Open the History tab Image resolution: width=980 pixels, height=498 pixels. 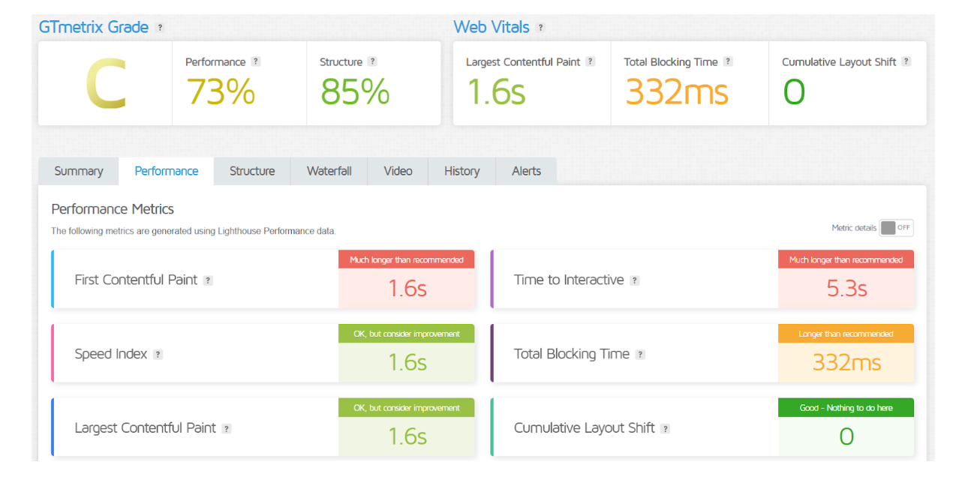pos(462,171)
